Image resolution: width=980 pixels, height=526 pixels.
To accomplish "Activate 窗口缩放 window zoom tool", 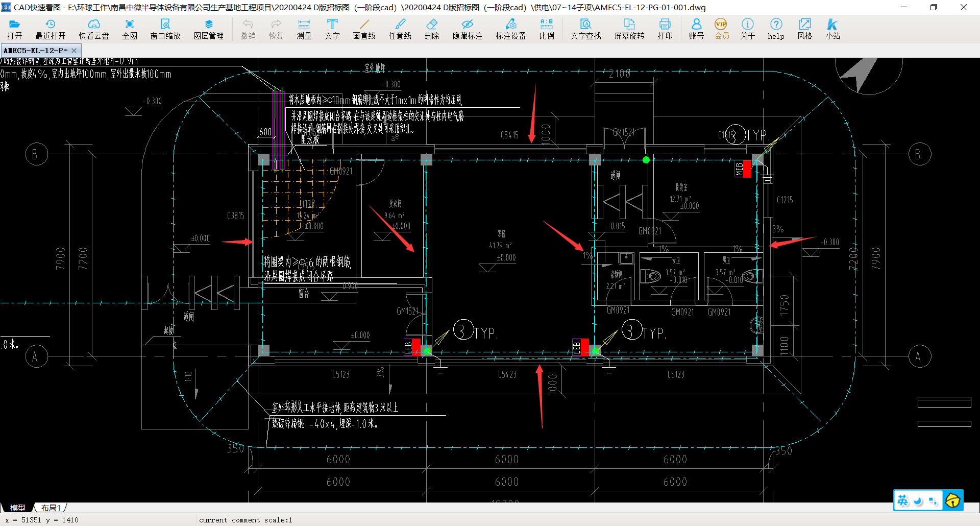I will [165, 29].
